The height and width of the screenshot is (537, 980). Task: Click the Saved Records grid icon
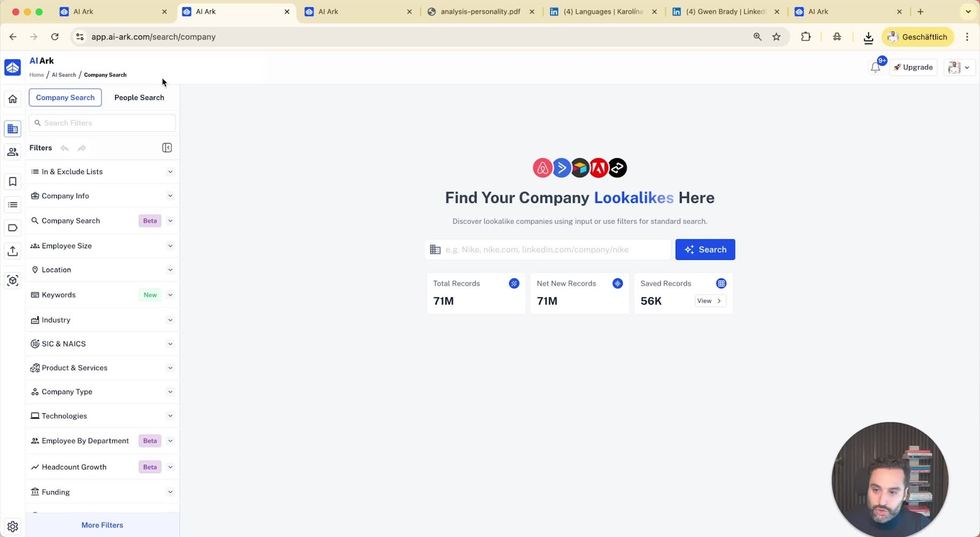click(721, 283)
